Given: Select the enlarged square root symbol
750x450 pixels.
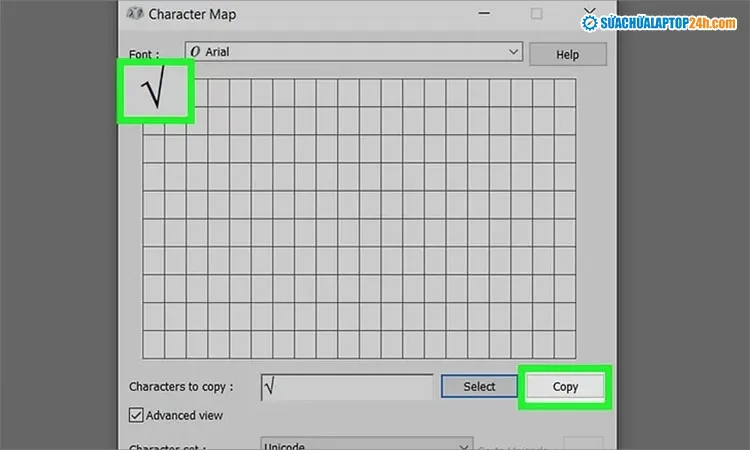Looking at the screenshot, I should tap(155, 92).
